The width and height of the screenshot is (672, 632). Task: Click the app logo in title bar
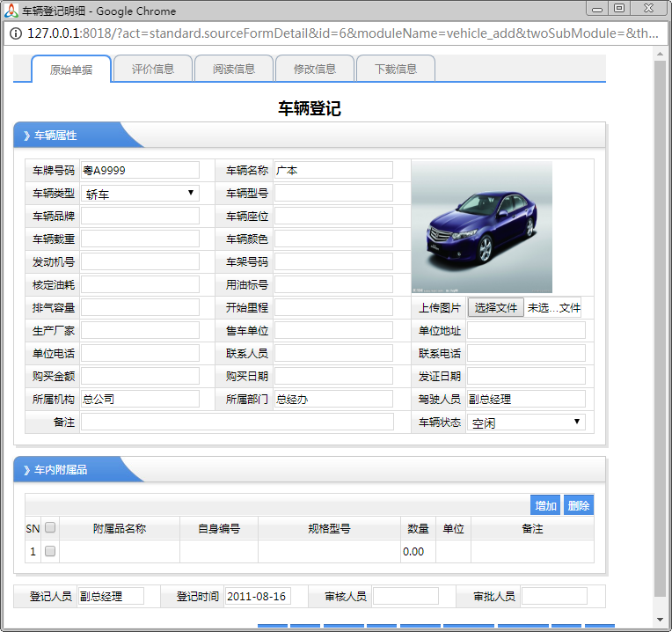[11, 11]
